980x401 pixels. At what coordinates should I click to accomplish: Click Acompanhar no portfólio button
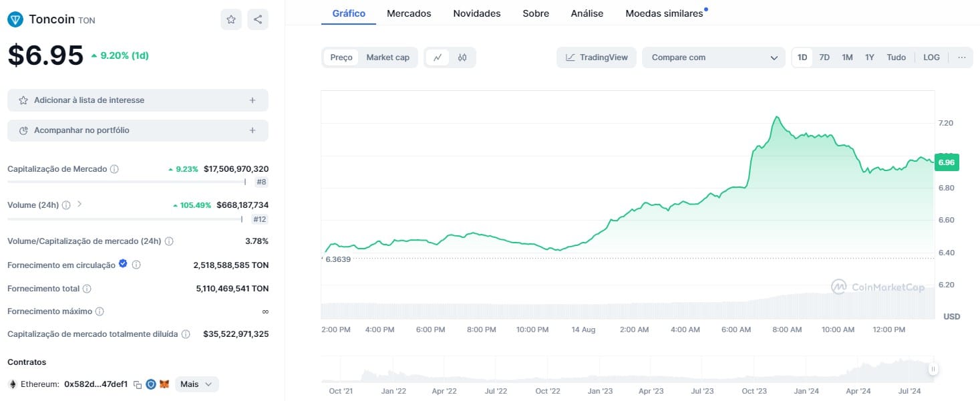point(138,130)
